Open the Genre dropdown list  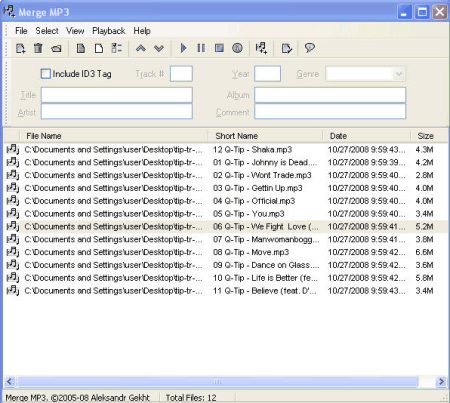coord(399,74)
